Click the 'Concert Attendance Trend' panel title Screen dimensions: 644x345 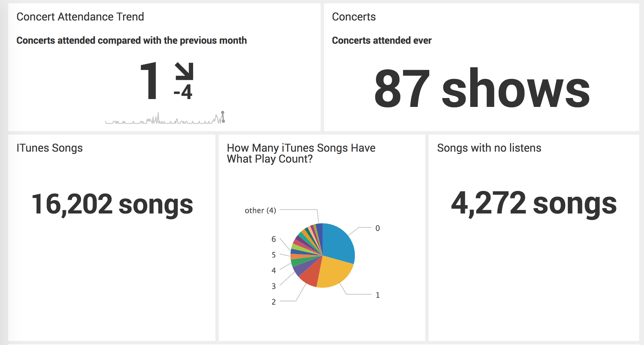click(x=80, y=17)
